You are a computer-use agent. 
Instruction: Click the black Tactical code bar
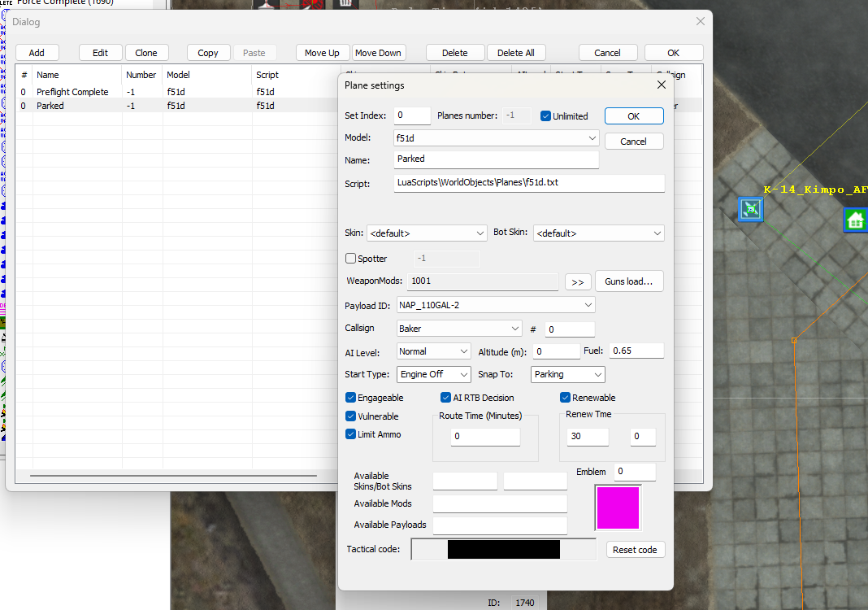(504, 550)
